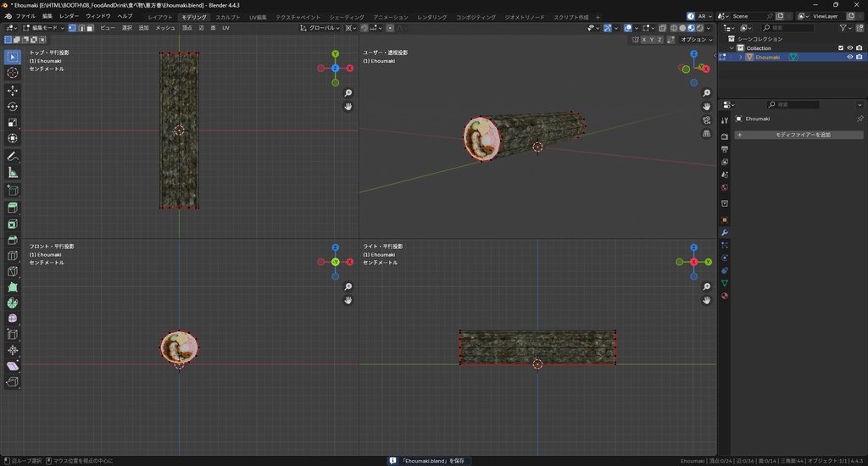Uncheck the Collection exclude checkbox
The height and width of the screenshot is (466, 868).
[x=841, y=47]
